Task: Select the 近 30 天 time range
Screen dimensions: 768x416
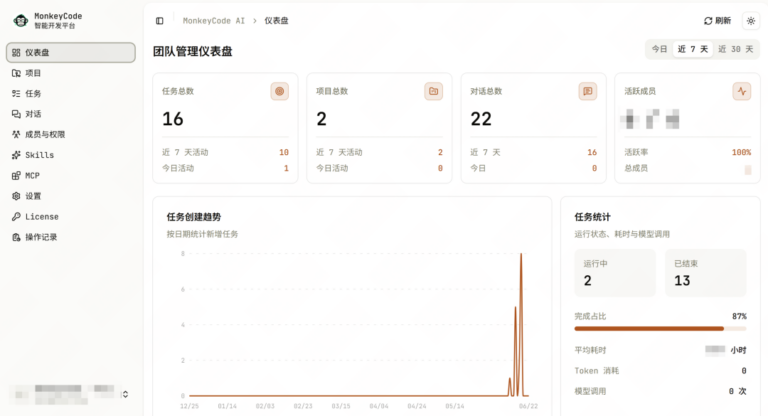Action: point(735,49)
